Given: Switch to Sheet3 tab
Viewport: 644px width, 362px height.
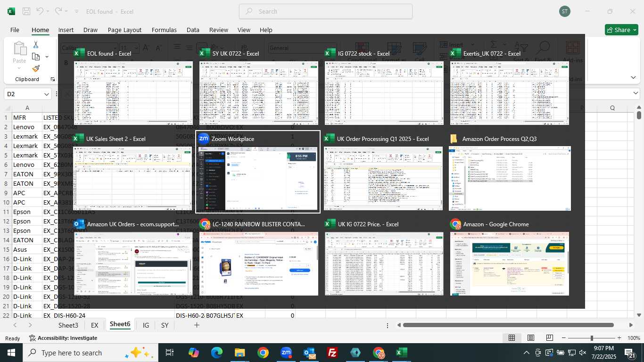Looking at the screenshot, I should (68, 325).
